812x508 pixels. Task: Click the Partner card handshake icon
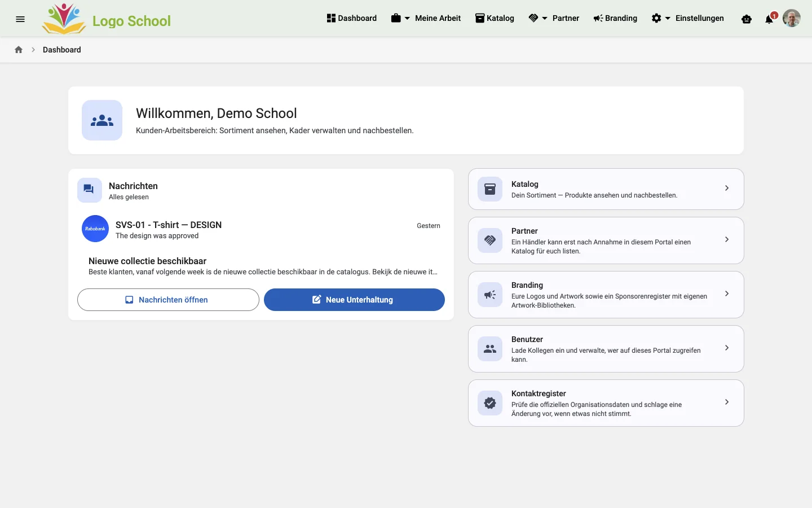tap(490, 240)
